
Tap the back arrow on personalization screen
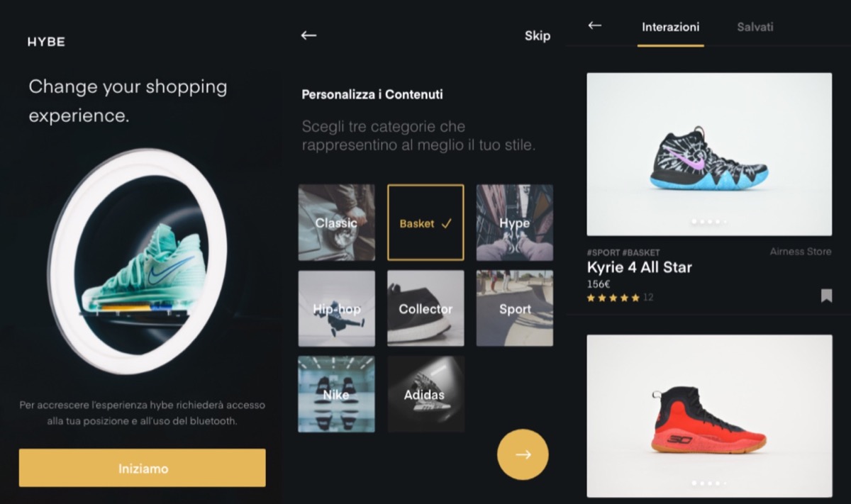point(308,35)
